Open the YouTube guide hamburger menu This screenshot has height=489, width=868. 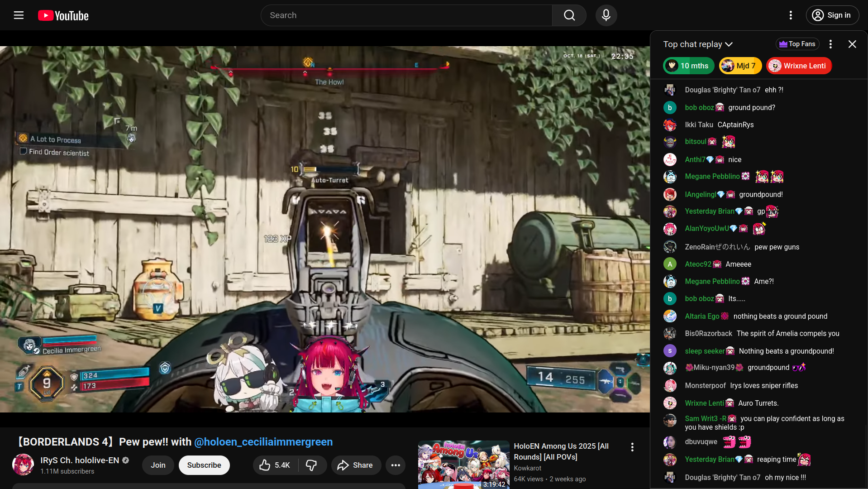pyautogui.click(x=19, y=15)
